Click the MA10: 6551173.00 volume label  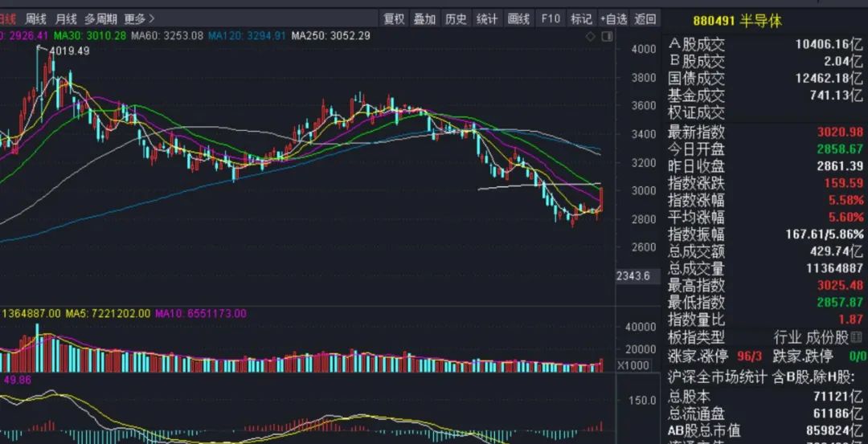pos(200,313)
